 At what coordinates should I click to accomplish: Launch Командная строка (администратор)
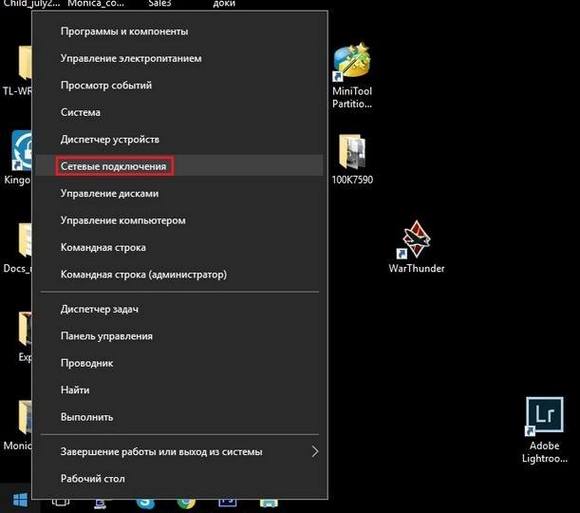tap(180, 274)
